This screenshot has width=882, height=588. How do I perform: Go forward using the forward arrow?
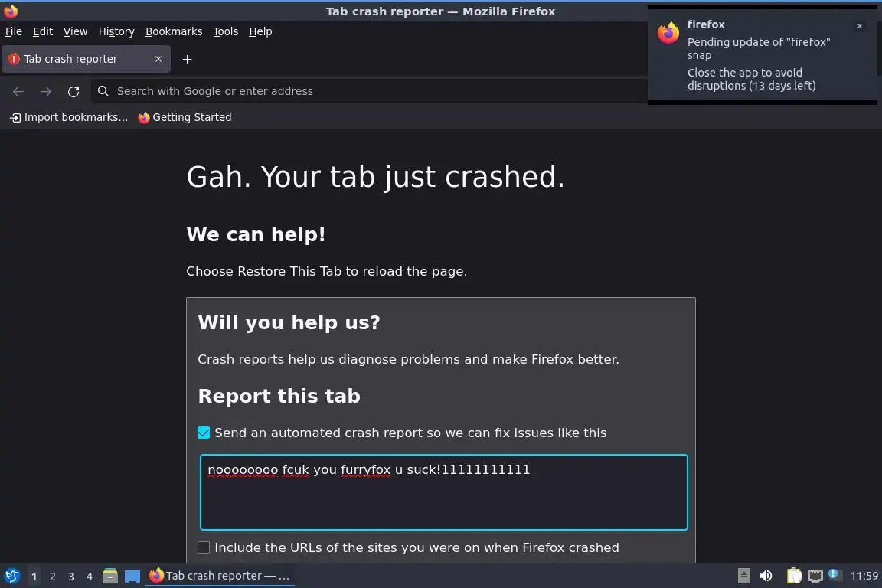tap(46, 91)
